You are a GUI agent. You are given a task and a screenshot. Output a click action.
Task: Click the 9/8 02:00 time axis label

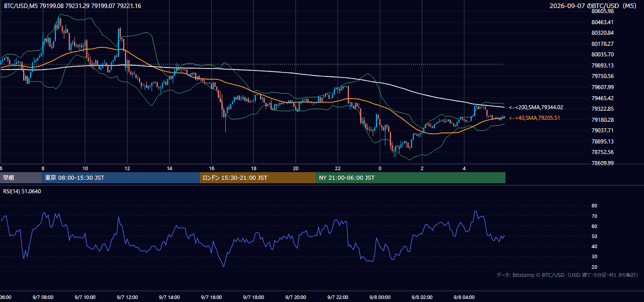[422, 297]
